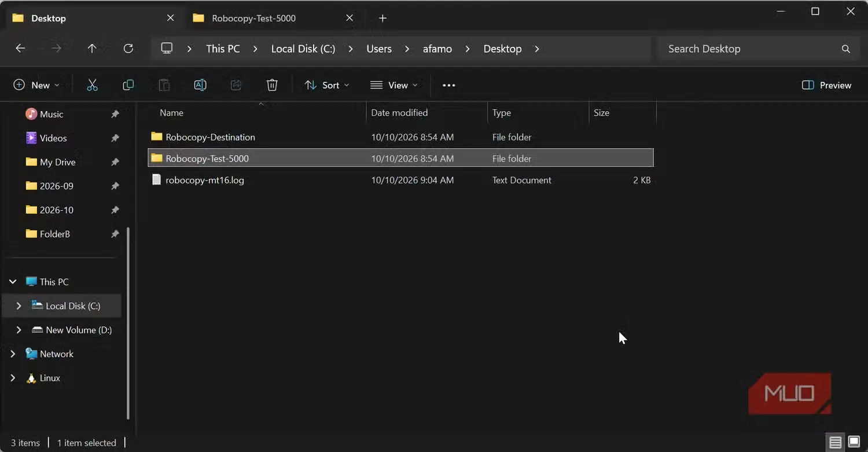Viewport: 868px width, 452px height.
Task: Click pin icon beside FolderB
Action: coord(115,234)
